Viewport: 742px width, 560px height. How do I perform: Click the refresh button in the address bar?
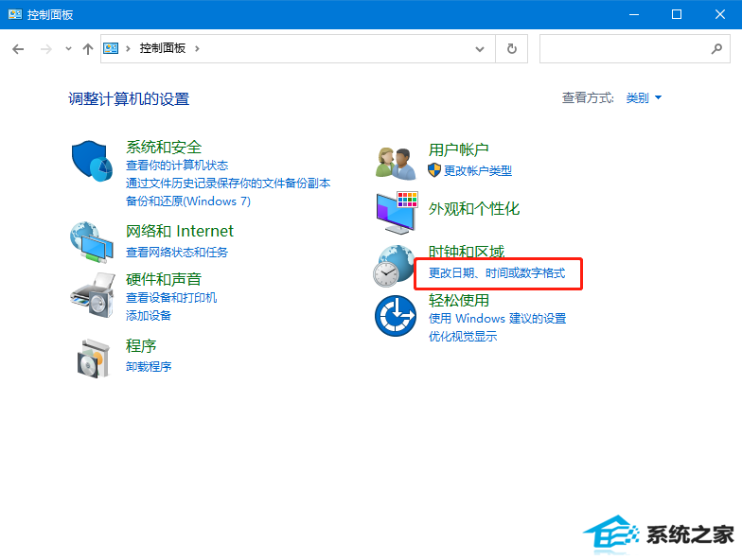click(511, 49)
